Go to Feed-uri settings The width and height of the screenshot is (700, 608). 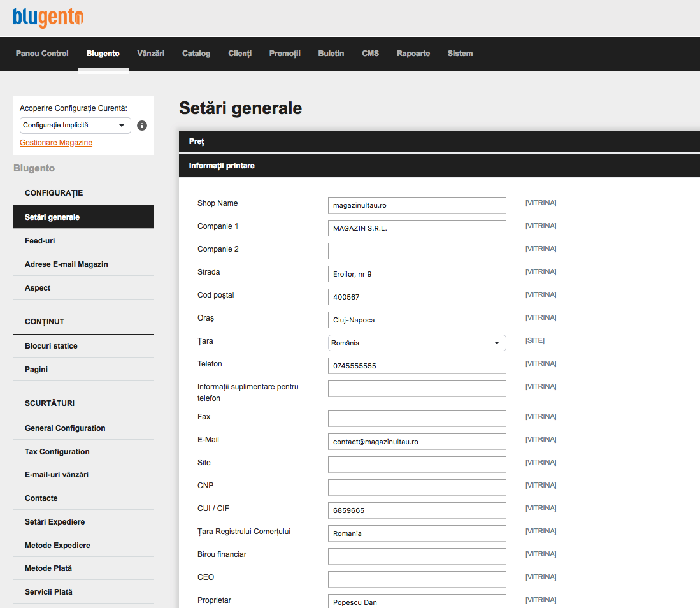click(83, 241)
